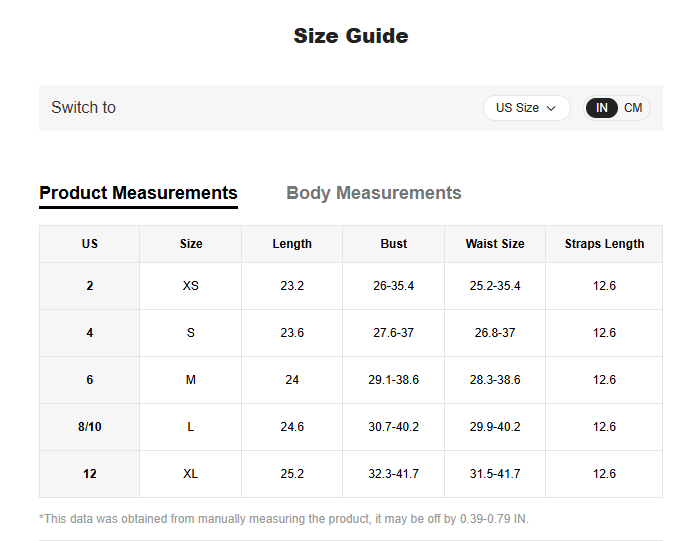The height and width of the screenshot is (541, 687).
Task: Switch units to CM
Action: [633, 108]
